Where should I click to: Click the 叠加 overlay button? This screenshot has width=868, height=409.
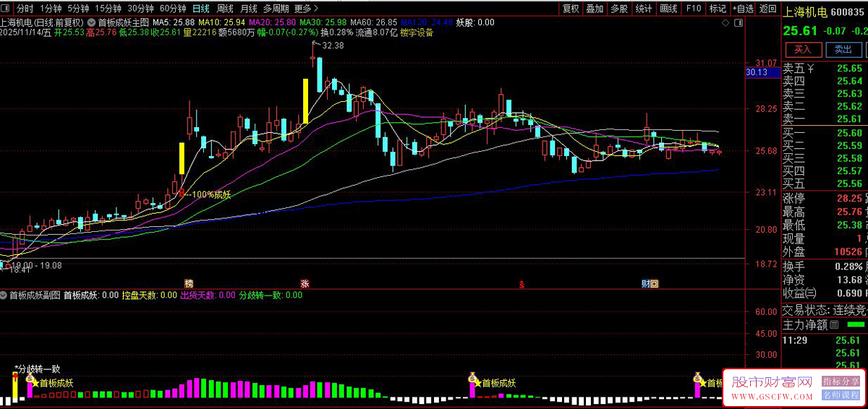click(x=595, y=9)
